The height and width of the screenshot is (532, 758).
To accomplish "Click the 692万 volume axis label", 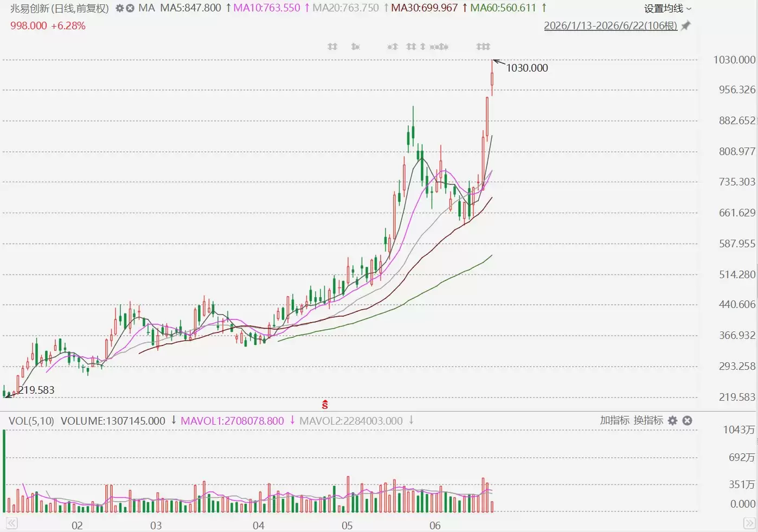I will coord(742,458).
